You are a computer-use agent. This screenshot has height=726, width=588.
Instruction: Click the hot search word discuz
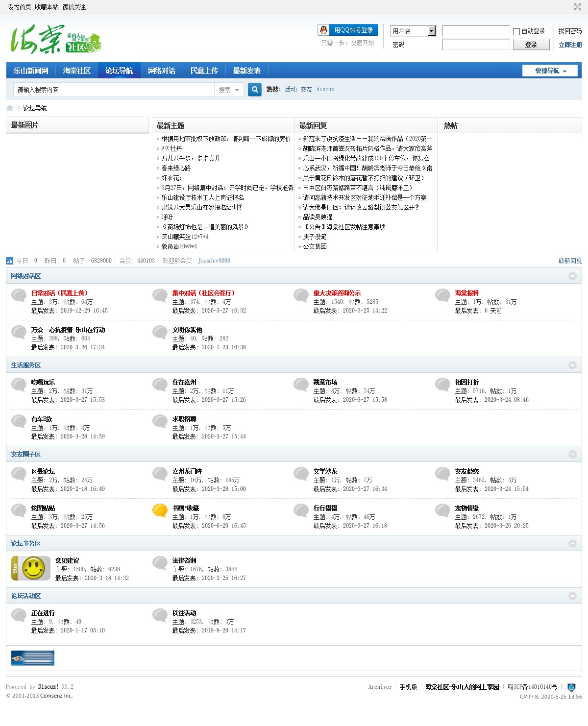(325, 89)
